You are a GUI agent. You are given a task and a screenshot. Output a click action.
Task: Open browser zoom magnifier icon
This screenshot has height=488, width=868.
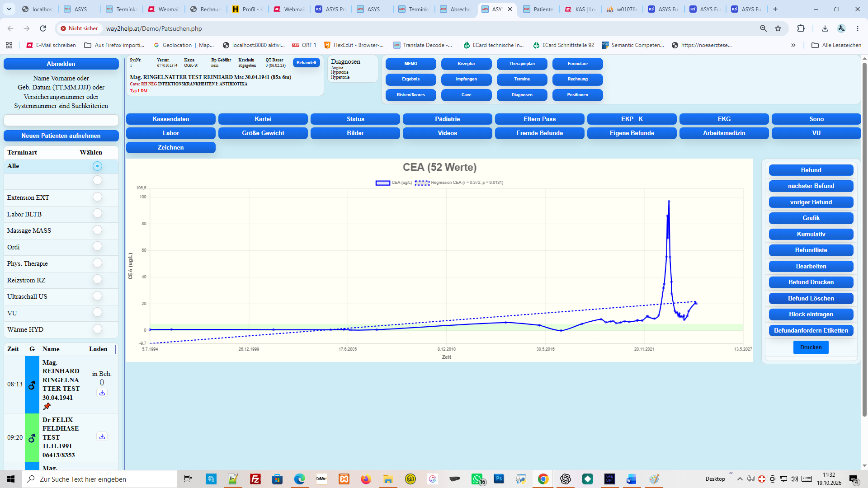[x=763, y=28]
